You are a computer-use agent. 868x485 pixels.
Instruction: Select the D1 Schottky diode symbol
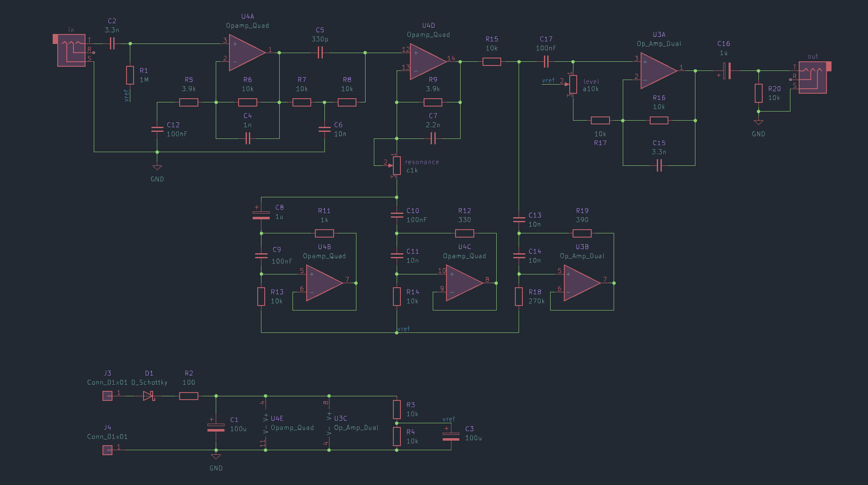[x=149, y=396]
